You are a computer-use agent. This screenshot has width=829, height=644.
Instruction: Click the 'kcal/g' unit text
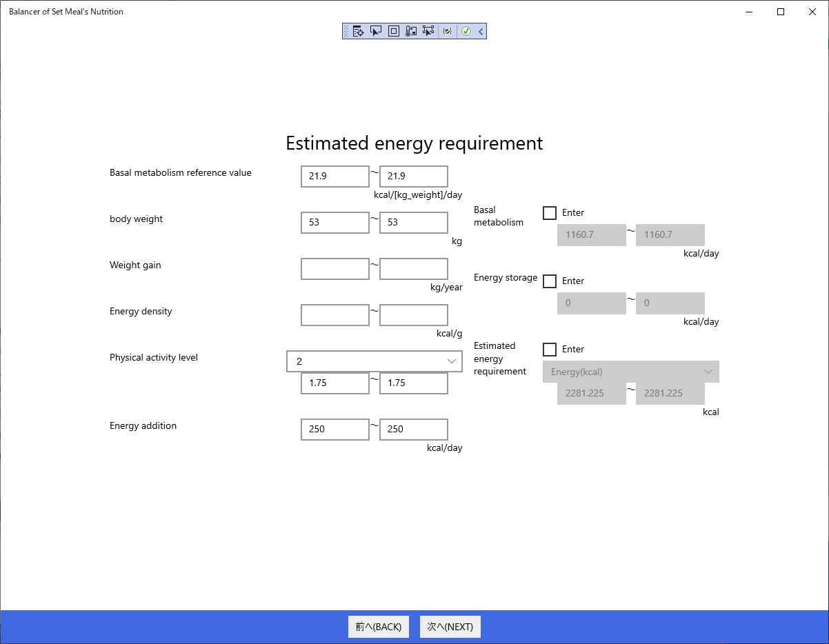coord(450,334)
